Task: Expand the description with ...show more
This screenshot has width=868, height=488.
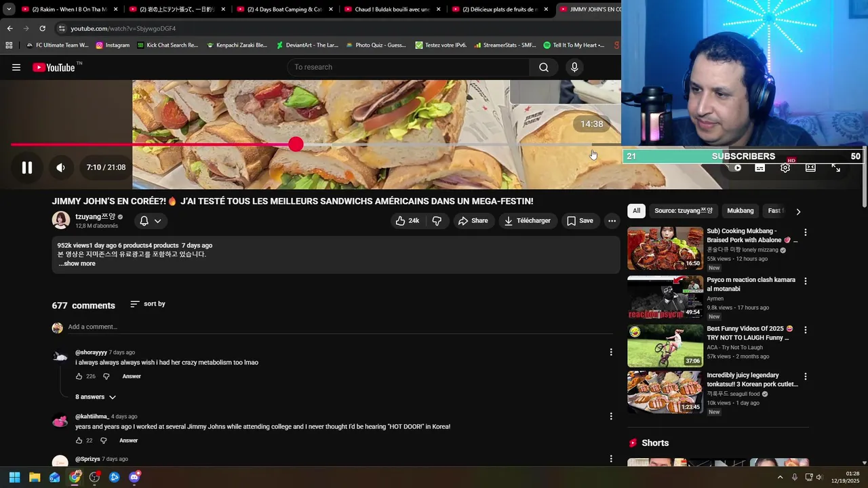Action: click(77, 264)
